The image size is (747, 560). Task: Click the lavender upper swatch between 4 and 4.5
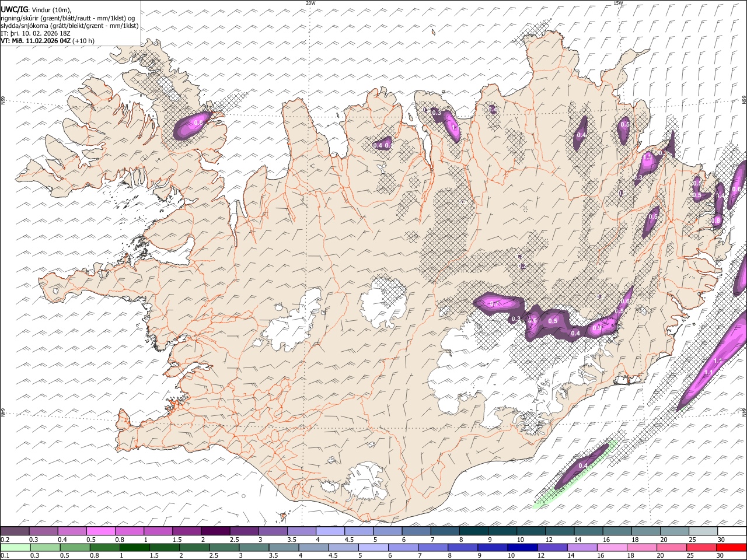330,531
